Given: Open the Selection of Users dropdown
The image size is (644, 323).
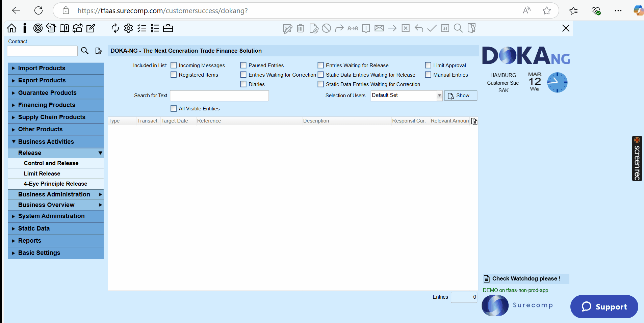Looking at the screenshot, I should [x=439, y=96].
